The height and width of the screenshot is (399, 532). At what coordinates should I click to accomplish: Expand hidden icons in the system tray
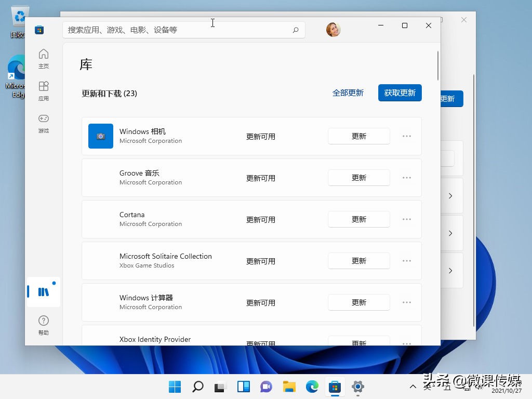412,387
